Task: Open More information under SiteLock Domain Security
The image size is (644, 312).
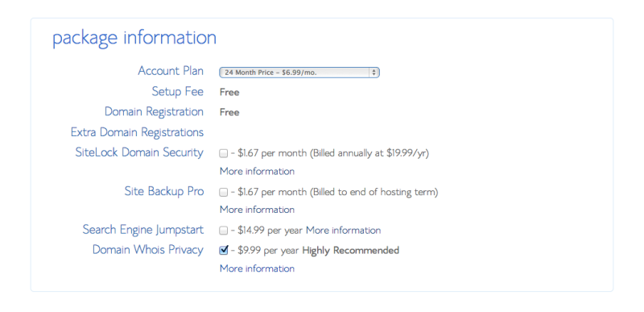Action: (x=257, y=171)
